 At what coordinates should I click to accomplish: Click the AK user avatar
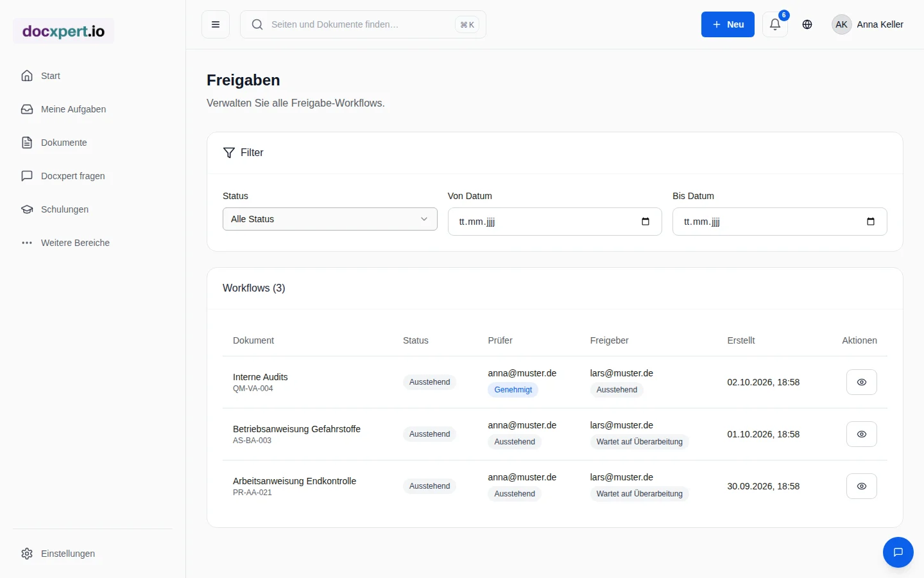[x=841, y=24]
